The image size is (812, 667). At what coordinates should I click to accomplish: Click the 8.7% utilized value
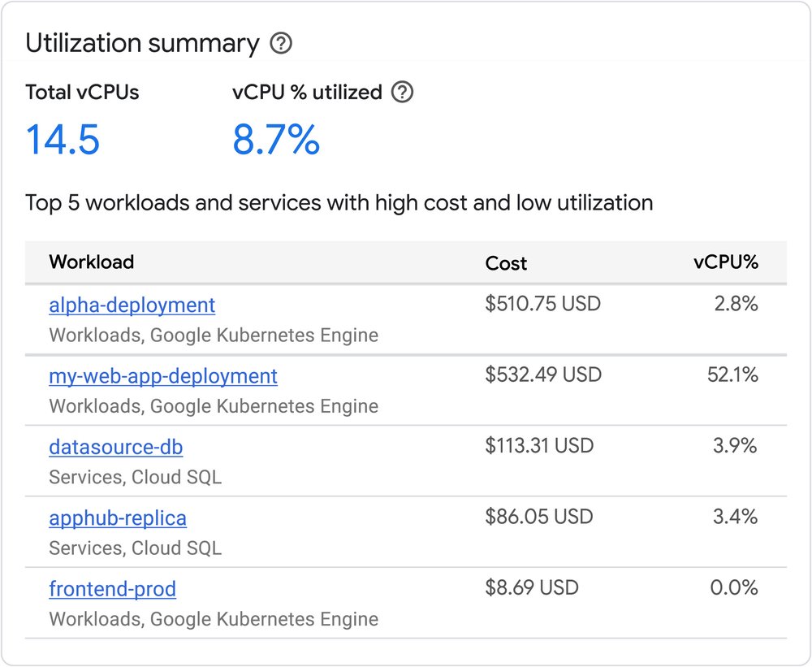276,140
